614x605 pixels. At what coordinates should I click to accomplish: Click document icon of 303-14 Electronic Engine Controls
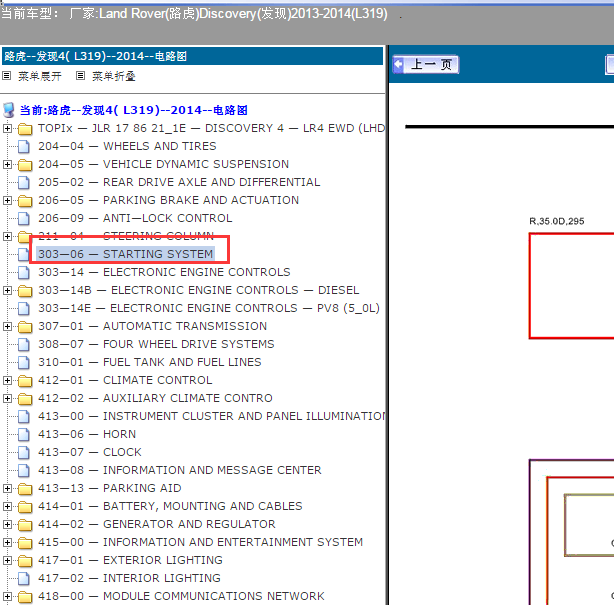[x=24, y=273]
